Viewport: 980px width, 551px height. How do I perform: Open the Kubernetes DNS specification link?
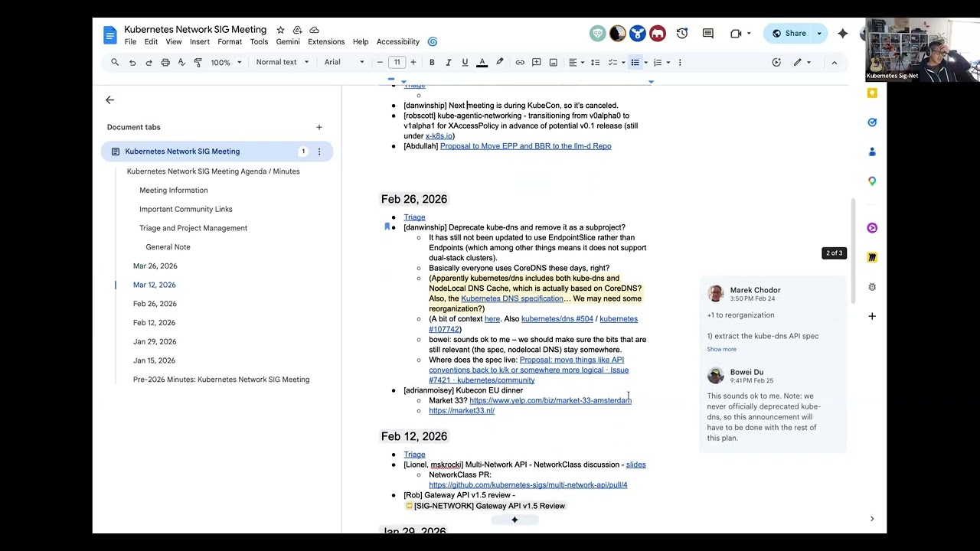click(x=511, y=298)
